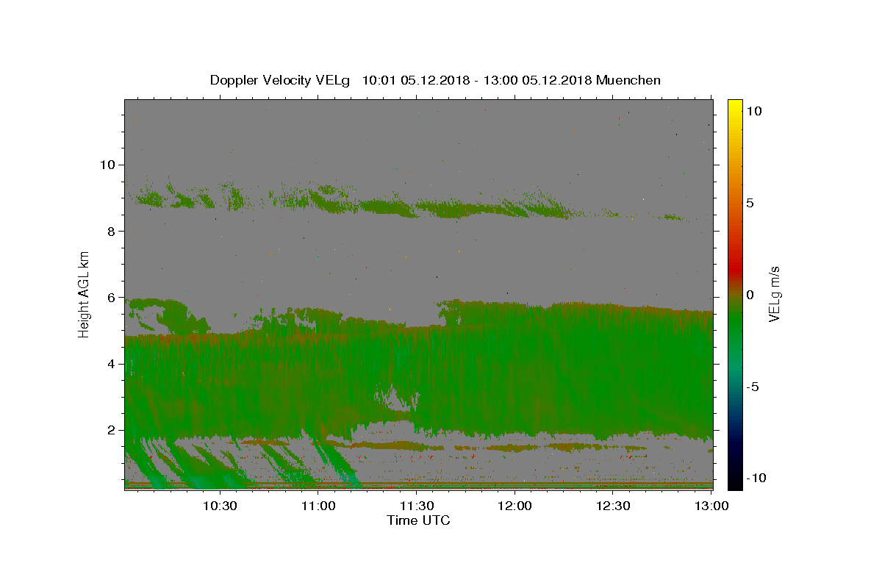Click the 13:00 time tick label
Screen dimensions: 882x588
[711, 506]
